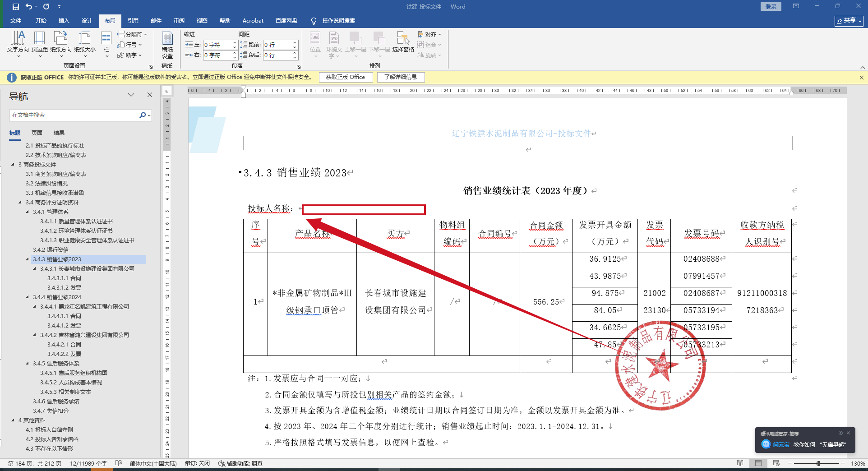This screenshot has width=868, height=471.
Task: Collapse 3 商务投标文件 tree node
Action: pyautogui.click(x=13, y=165)
